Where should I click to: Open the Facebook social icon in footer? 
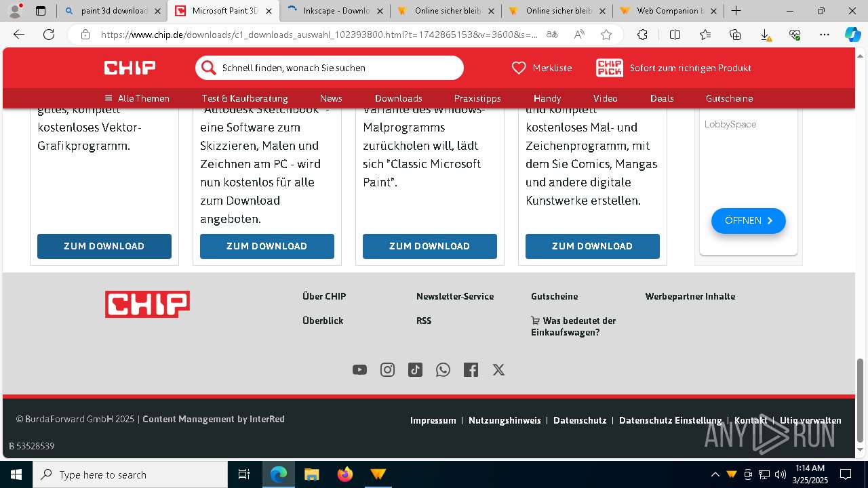point(471,369)
